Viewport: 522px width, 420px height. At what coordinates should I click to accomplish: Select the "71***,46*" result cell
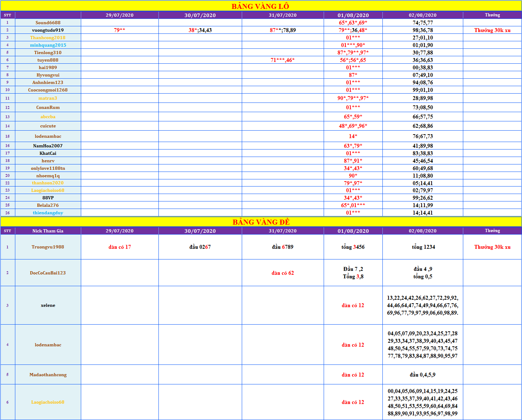(282, 60)
